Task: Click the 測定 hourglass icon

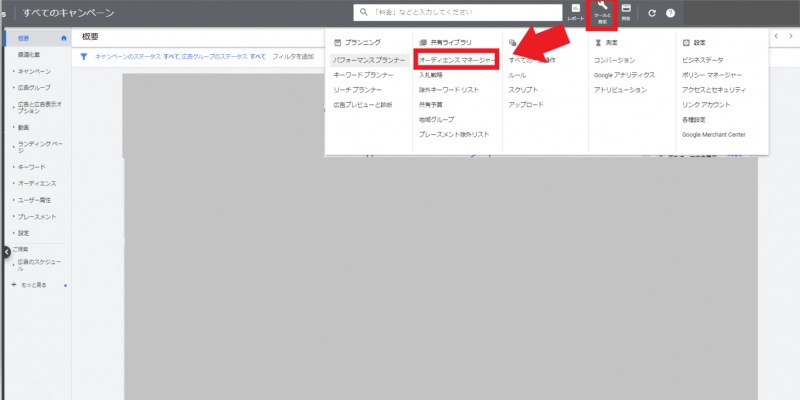Action: (x=598, y=43)
